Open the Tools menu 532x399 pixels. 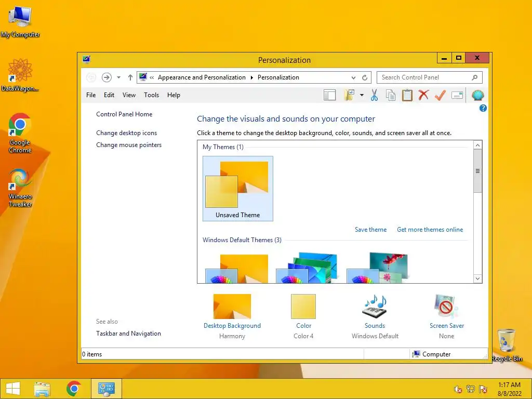[x=151, y=96]
